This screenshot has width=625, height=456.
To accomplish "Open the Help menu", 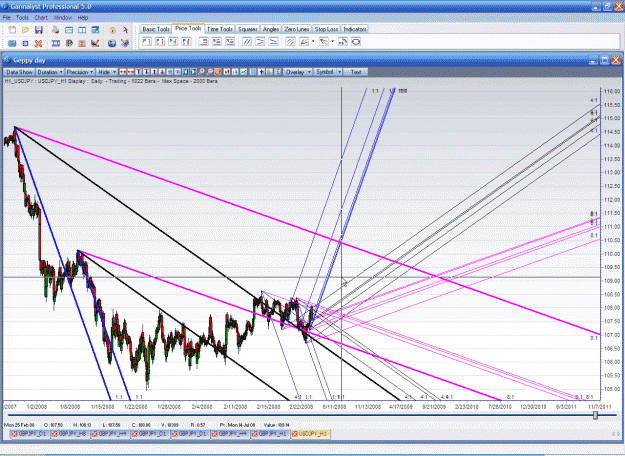I will pos(83,18).
